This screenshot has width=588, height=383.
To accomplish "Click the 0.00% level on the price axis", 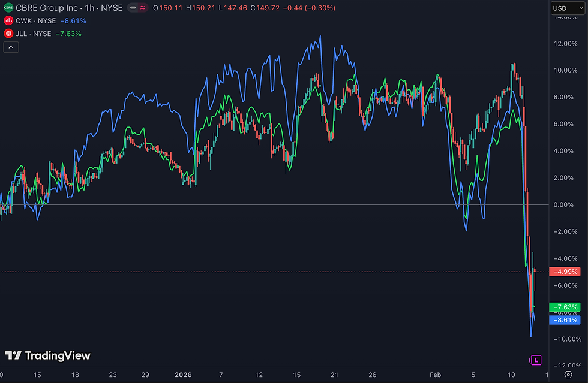I will pos(563,205).
